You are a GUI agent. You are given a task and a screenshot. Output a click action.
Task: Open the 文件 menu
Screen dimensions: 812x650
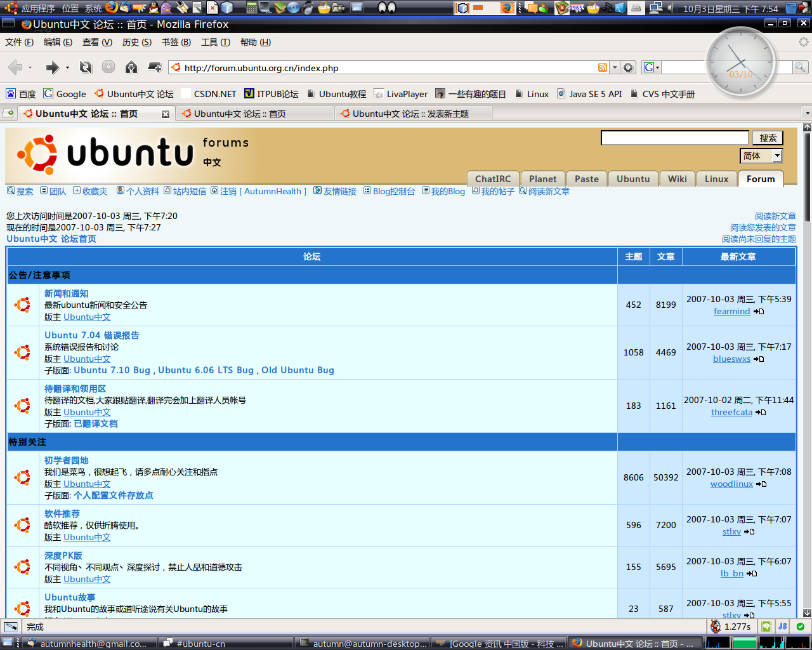click(x=19, y=42)
